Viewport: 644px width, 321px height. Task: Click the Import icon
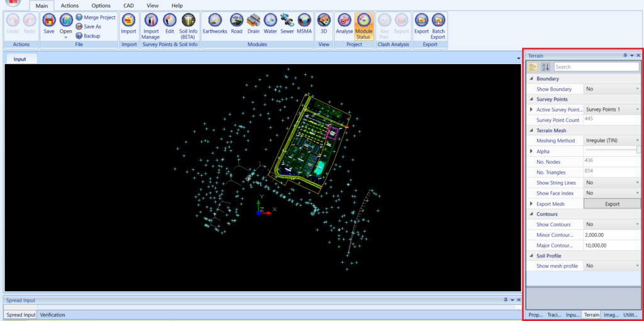click(x=128, y=20)
